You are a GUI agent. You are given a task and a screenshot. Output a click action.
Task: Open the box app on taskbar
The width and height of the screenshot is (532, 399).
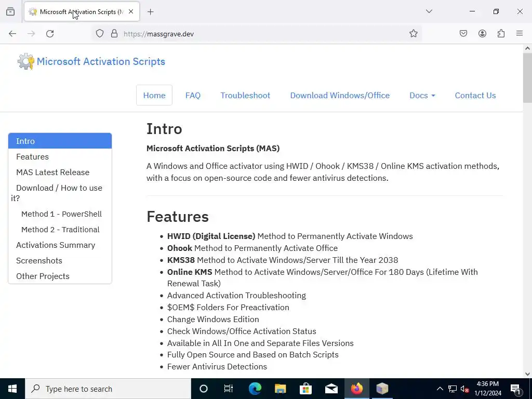382,389
